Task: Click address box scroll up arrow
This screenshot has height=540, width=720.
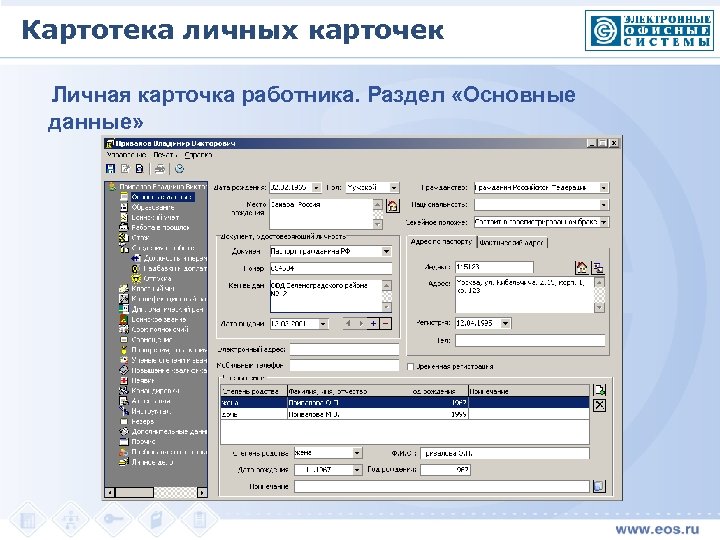Action: (x=599, y=281)
